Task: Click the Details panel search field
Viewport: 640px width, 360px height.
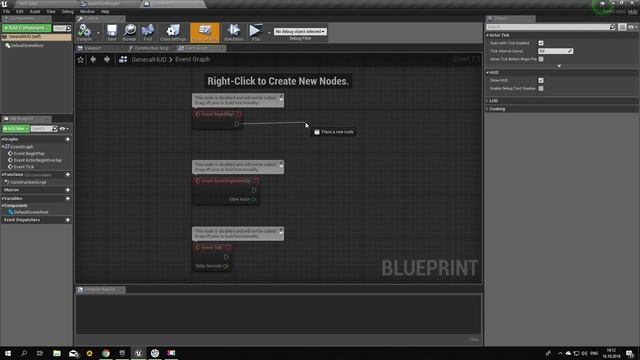Action: click(551, 27)
